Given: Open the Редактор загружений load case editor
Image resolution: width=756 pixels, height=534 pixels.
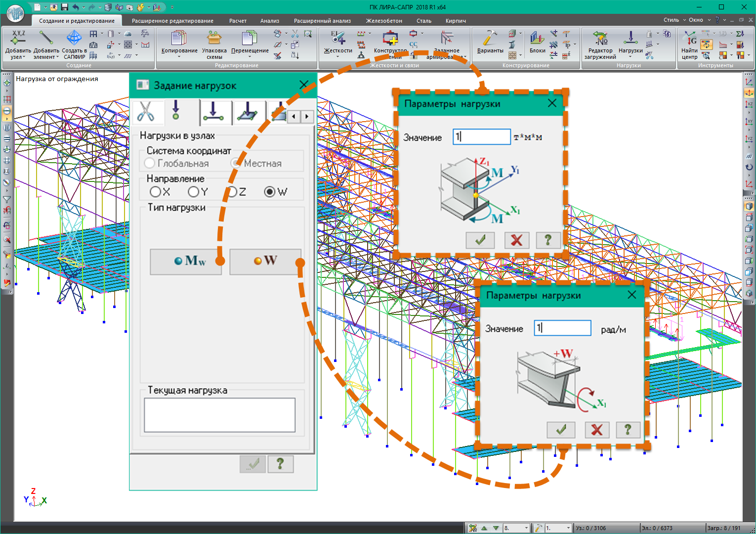Looking at the screenshot, I should (600, 39).
